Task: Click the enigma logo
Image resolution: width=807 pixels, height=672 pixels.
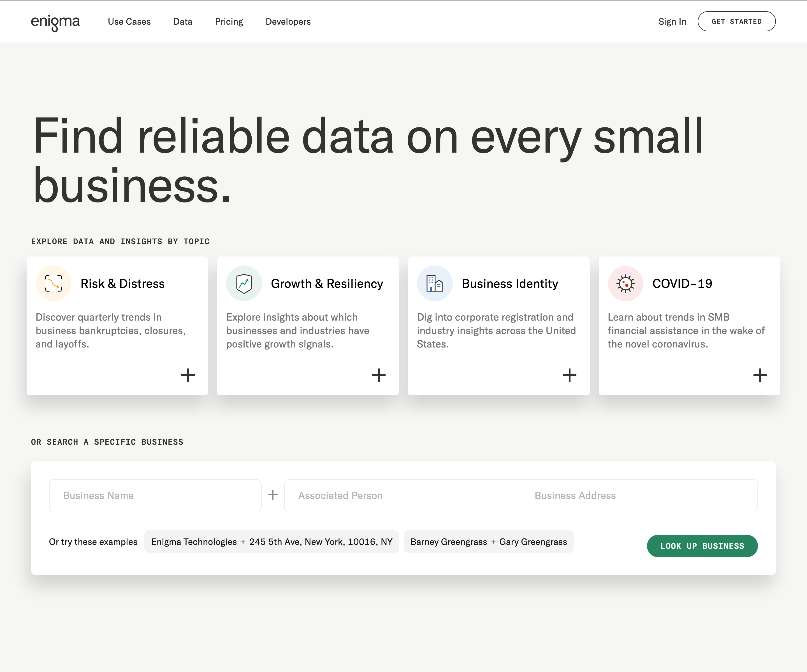Action: point(55,22)
